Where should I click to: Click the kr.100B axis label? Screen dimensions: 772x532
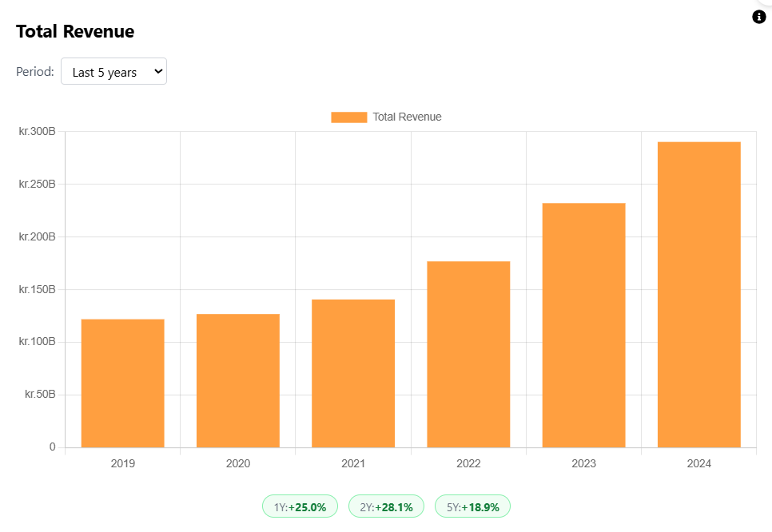37,342
